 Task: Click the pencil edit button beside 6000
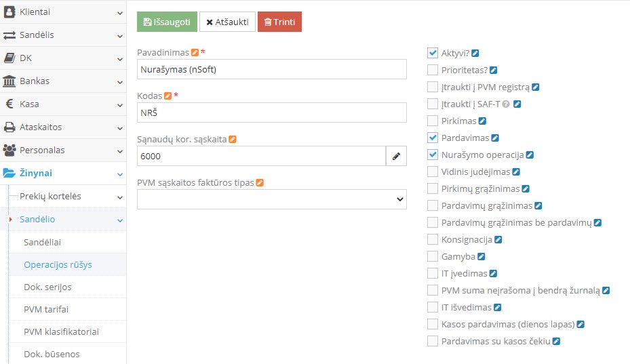tap(396, 156)
